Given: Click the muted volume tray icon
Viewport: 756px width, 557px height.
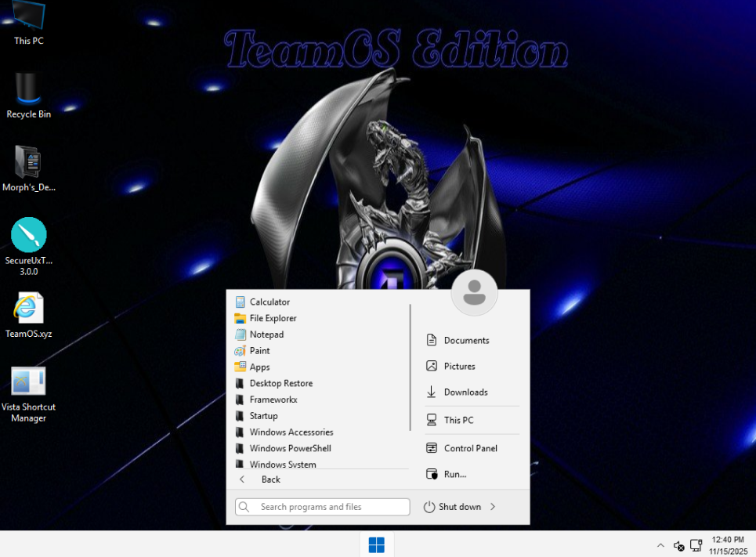Looking at the screenshot, I should coord(679,546).
